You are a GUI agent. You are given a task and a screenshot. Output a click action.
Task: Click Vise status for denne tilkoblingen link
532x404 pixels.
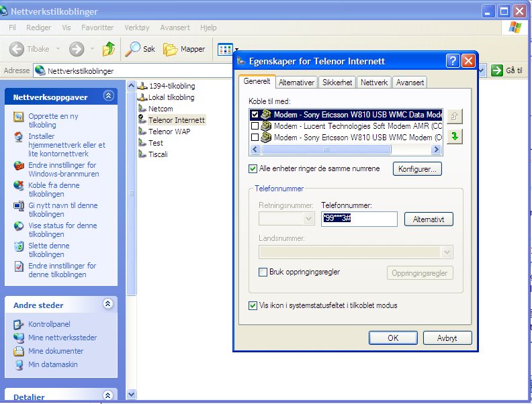point(62,230)
